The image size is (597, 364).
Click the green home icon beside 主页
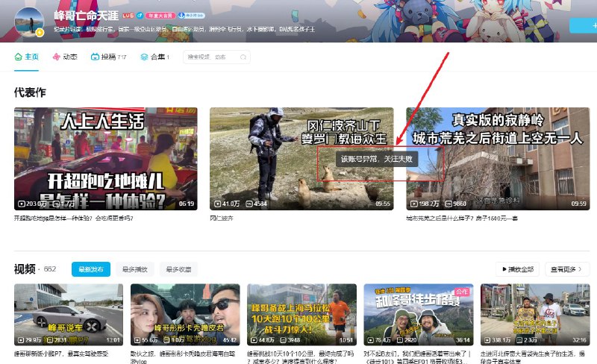(18, 57)
